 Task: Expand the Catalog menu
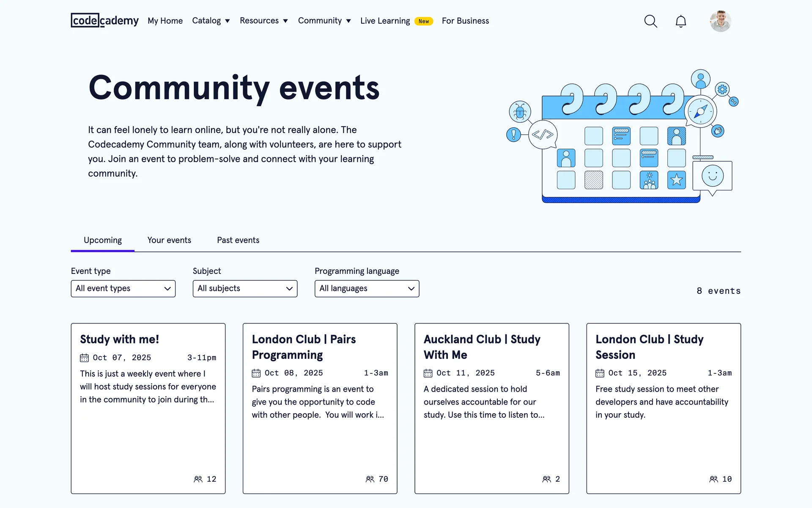pos(211,21)
